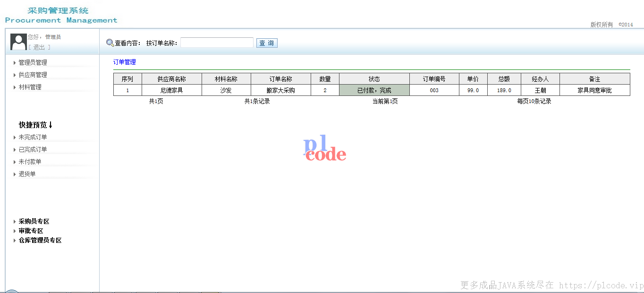Viewport: 644px width, 293px height.
Task: Click the 序列 column header
Action: click(127, 79)
